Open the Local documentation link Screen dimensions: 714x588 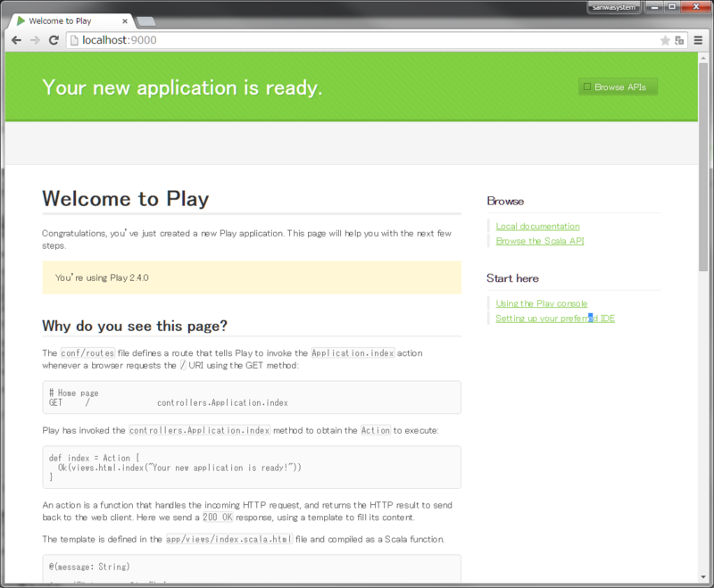[537, 227]
